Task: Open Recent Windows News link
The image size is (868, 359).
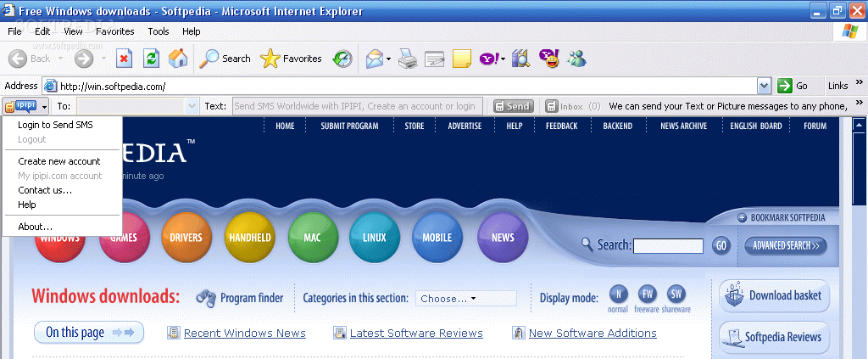Action: click(245, 333)
